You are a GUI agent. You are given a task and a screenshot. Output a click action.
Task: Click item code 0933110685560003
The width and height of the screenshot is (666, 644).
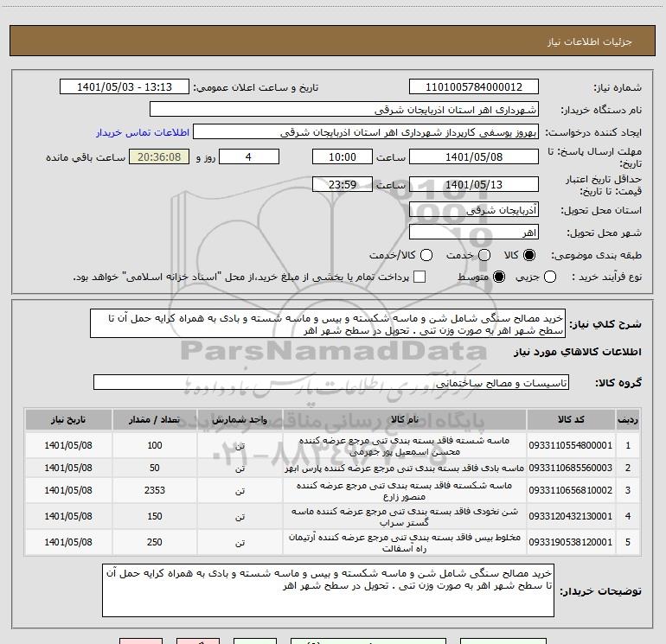(x=571, y=468)
